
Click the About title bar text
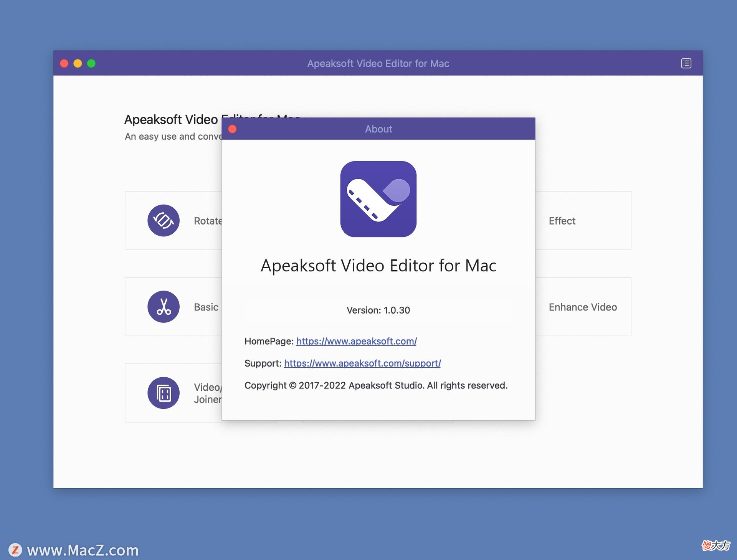point(378,129)
